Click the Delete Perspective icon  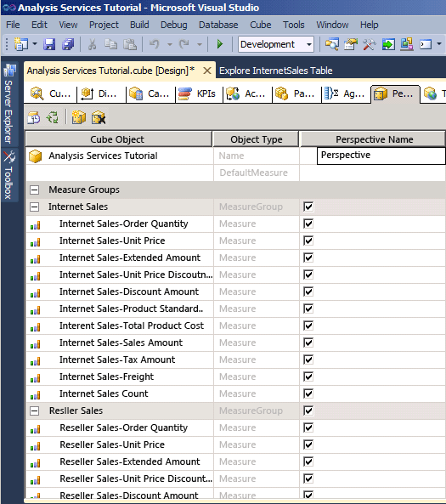click(99, 117)
